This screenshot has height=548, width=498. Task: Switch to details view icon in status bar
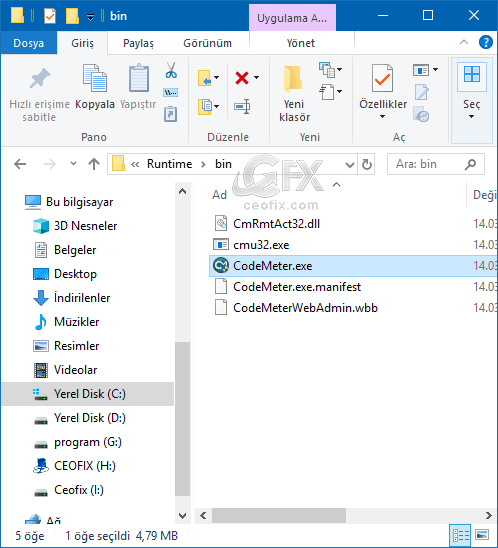(x=460, y=535)
